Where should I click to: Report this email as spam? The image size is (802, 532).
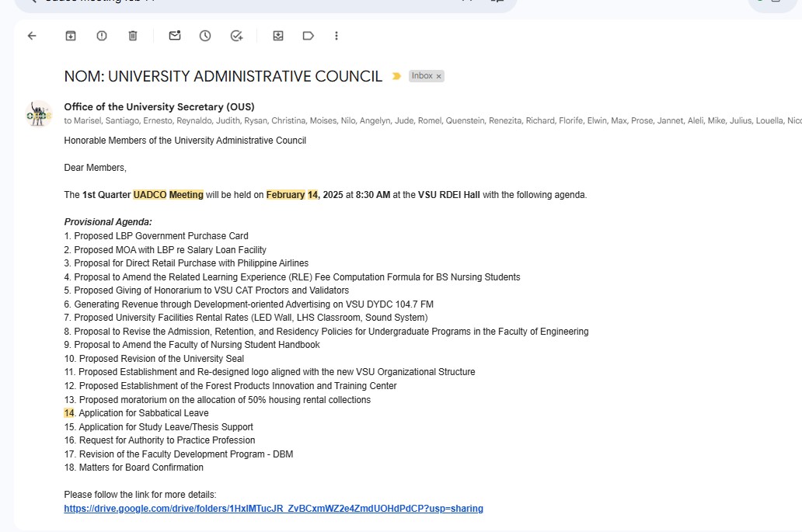coord(102,36)
